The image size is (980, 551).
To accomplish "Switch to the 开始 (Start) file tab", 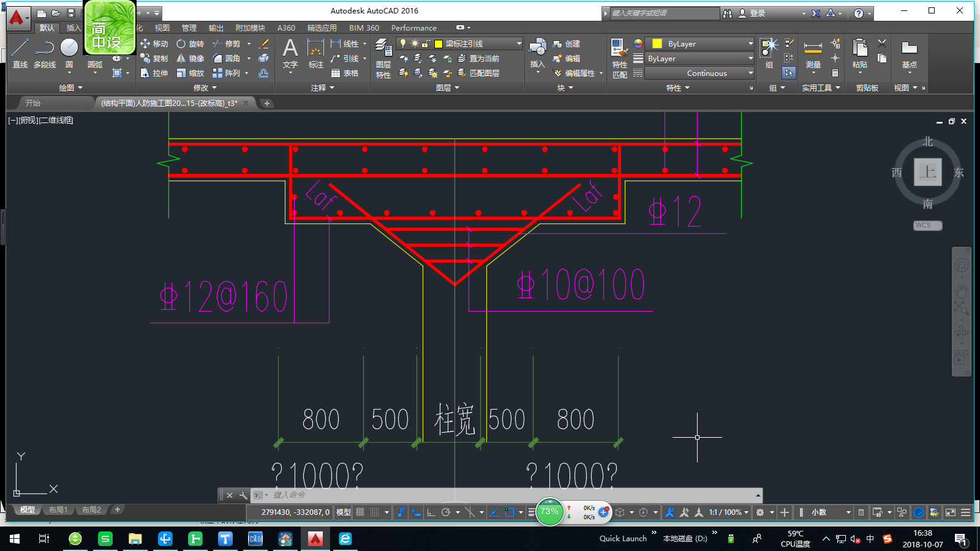I will click(x=33, y=103).
